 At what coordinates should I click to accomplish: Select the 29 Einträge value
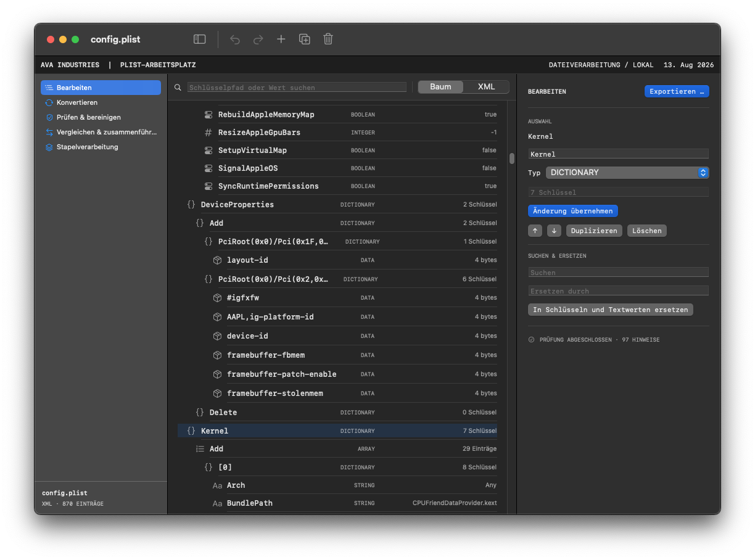pos(479,449)
